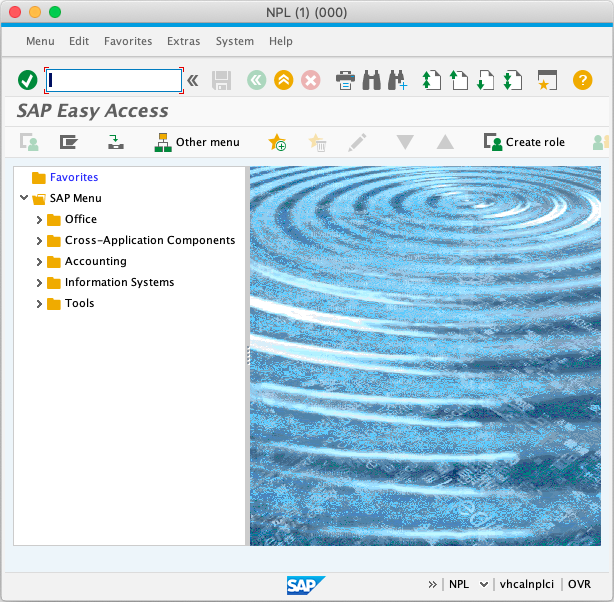This screenshot has width=614, height=602.
Task: Click the Assign users icon at toolbar edge
Action: (601, 143)
